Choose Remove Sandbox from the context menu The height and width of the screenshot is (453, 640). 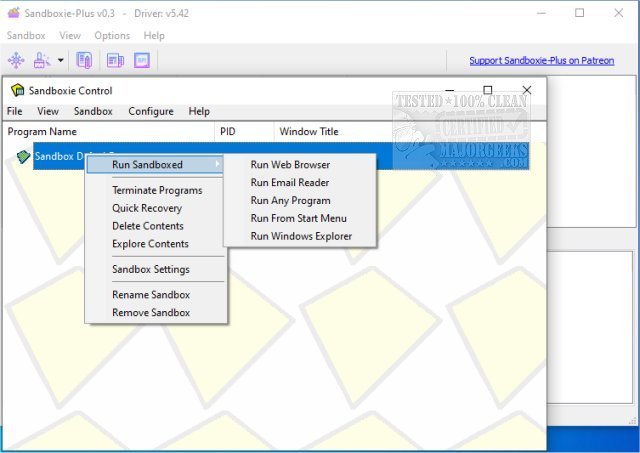(151, 313)
